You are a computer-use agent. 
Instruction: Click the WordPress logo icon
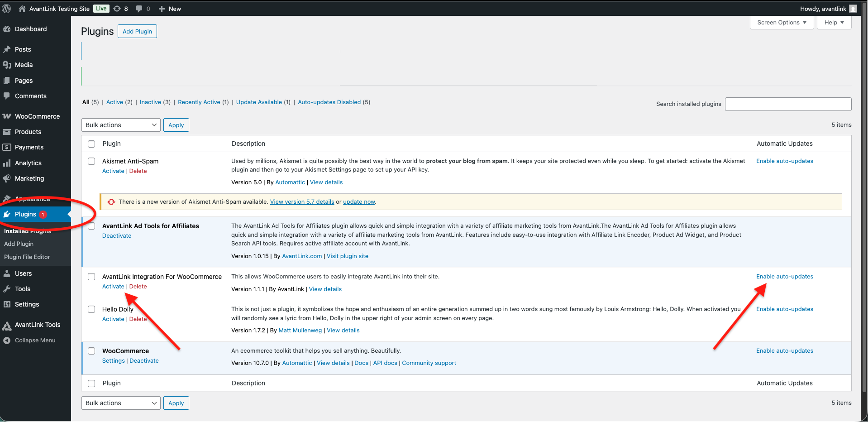[x=7, y=9]
